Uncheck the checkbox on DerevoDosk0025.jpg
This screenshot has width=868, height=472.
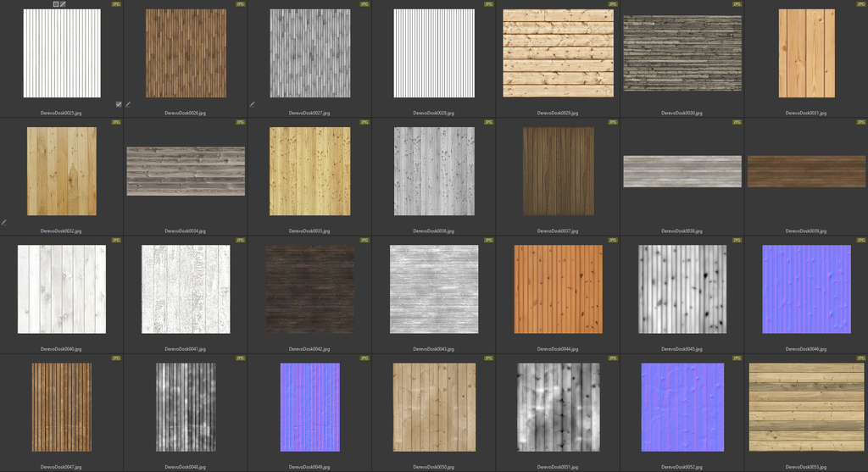[x=119, y=104]
